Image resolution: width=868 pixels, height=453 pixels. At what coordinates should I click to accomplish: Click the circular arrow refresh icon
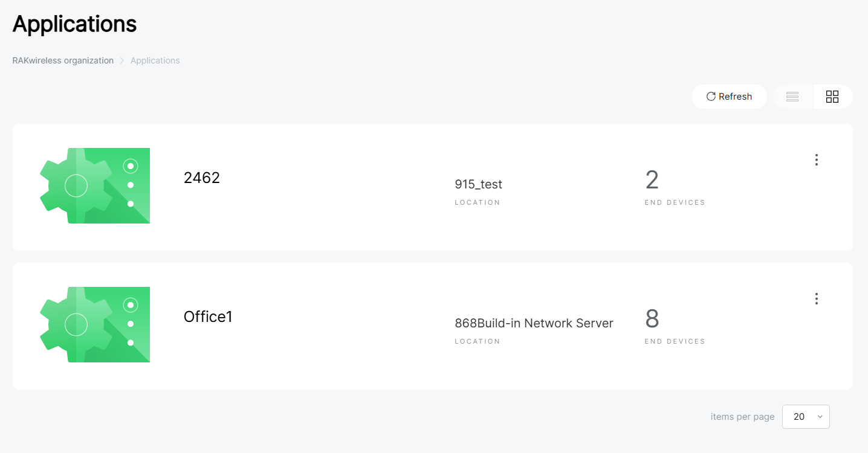[x=711, y=97]
